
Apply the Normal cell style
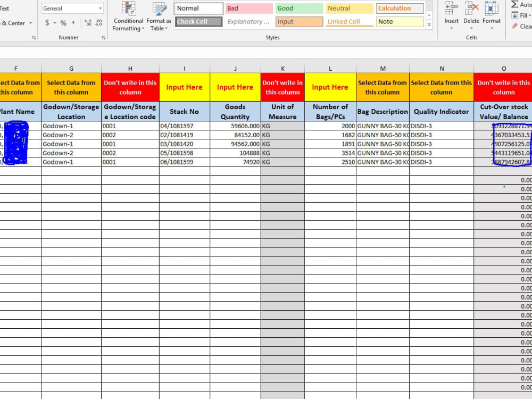pos(199,8)
